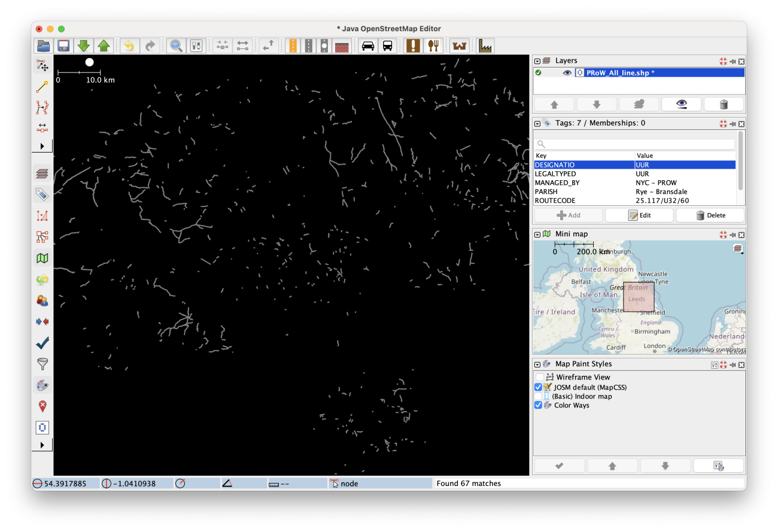Image resolution: width=778 pixels, height=532 pixels.
Task: Activate the draw nodes tool
Action: [x=42, y=86]
